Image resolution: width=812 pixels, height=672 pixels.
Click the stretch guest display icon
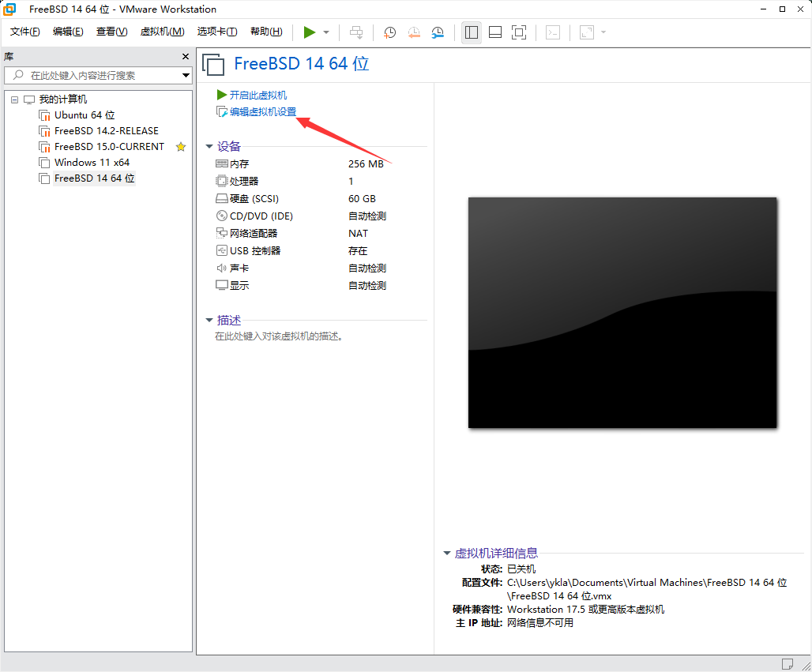pyautogui.click(x=587, y=32)
